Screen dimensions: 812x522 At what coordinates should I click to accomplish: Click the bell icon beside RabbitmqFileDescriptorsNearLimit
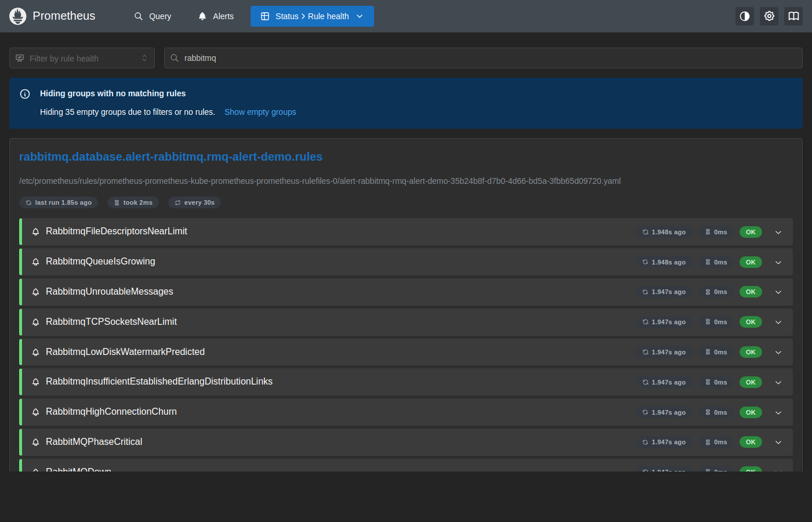(x=35, y=232)
